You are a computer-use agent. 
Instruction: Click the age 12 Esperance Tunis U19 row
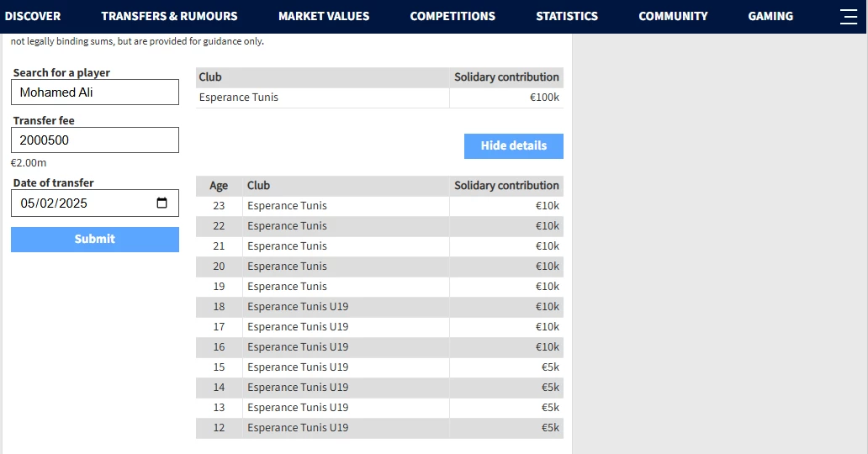tap(298, 428)
